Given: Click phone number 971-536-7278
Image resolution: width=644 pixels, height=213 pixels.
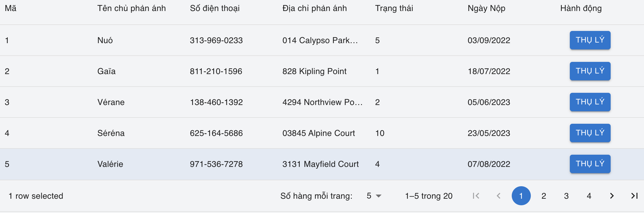Looking at the screenshot, I should tap(217, 164).
